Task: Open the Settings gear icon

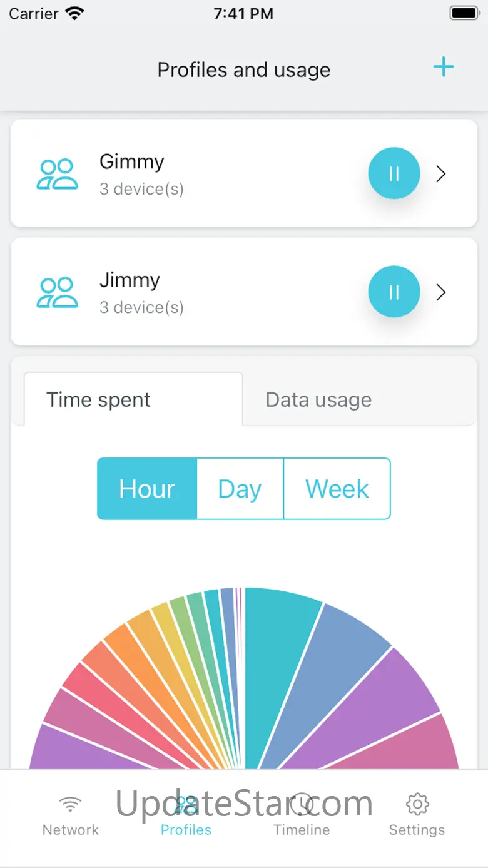Action: [x=417, y=804]
